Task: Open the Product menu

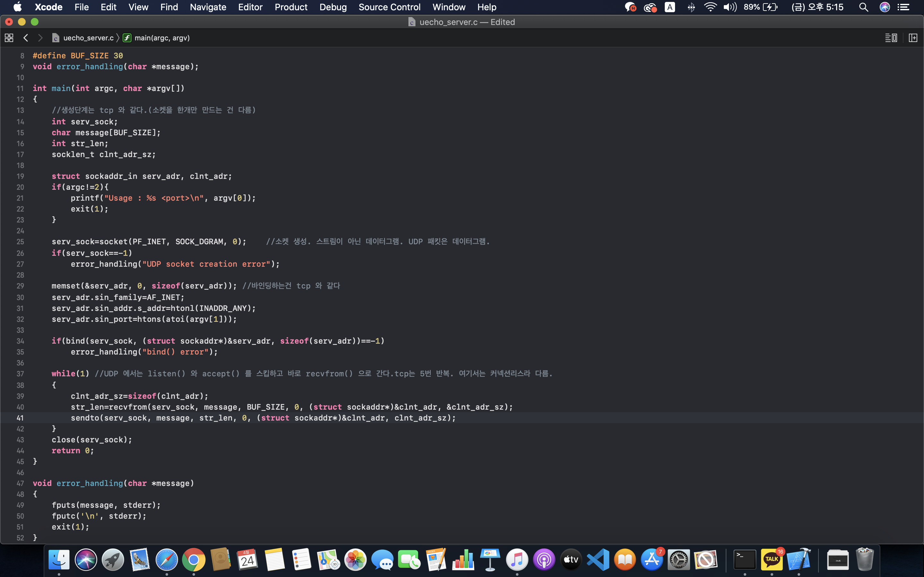Action: coord(291,7)
